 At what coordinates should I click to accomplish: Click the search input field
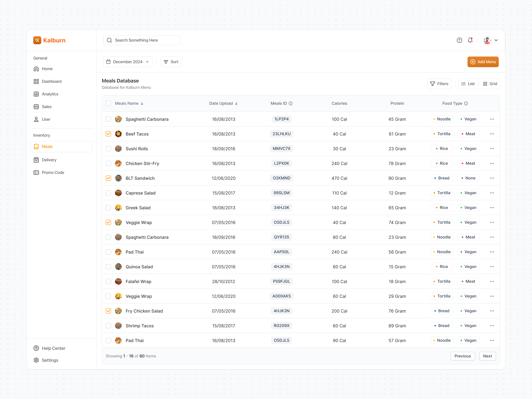tap(142, 40)
